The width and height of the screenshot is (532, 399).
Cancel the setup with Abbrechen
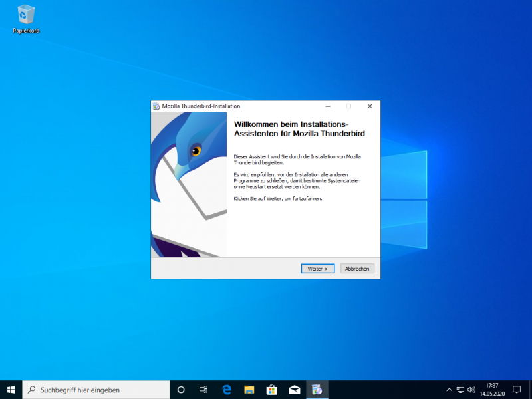[358, 269]
